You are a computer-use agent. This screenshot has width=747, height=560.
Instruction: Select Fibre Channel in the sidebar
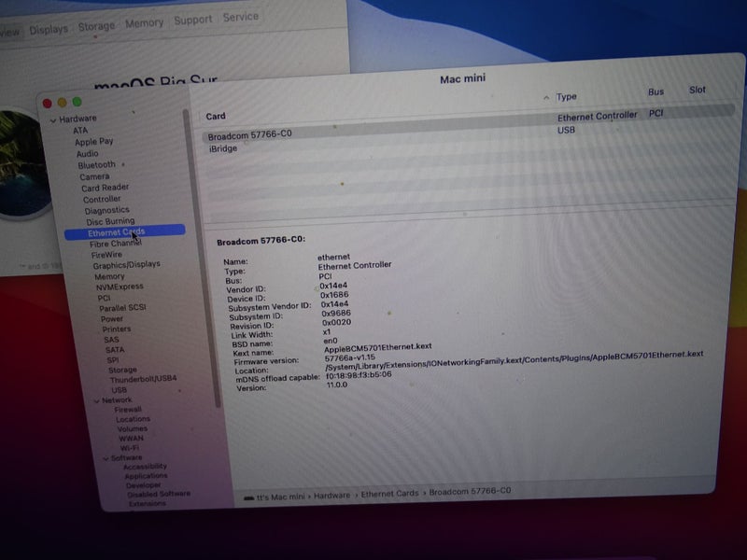[116, 244]
